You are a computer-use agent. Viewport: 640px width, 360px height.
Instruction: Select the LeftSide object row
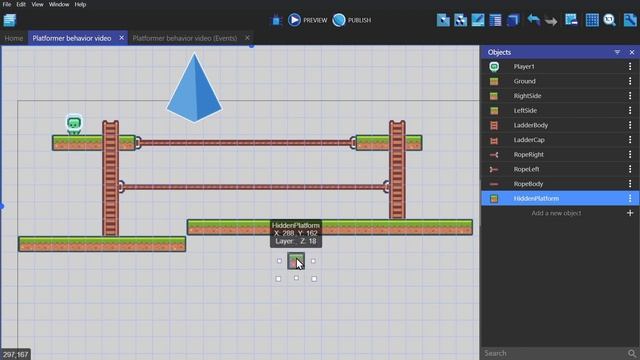[560, 111]
